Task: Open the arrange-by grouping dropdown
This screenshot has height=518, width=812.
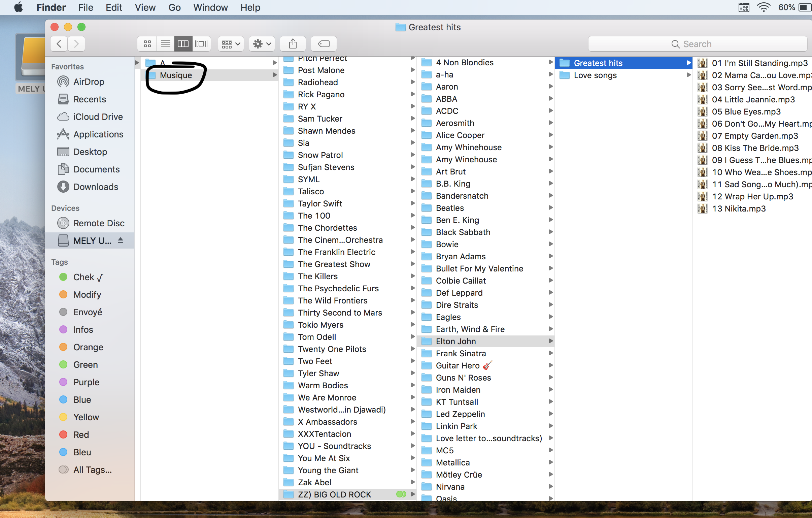Action: pyautogui.click(x=231, y=44)
